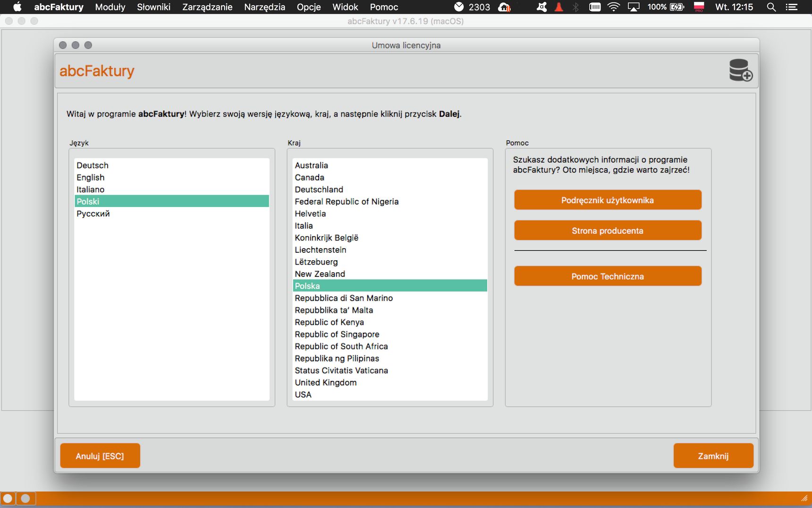Click the clock showing Wt. 12:15
This screenshot has width=812, height=508.
(x=734, y=7)
